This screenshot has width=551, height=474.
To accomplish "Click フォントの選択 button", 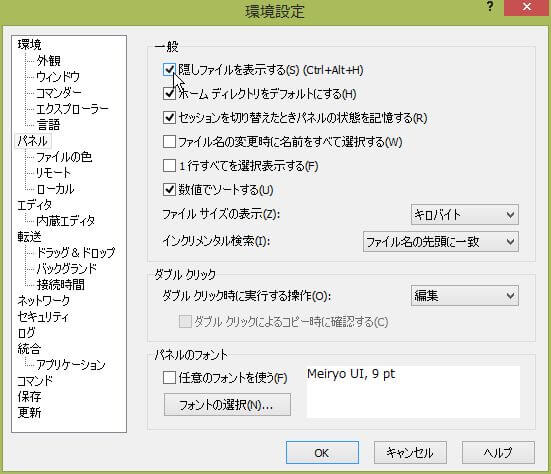I will 227,405.
